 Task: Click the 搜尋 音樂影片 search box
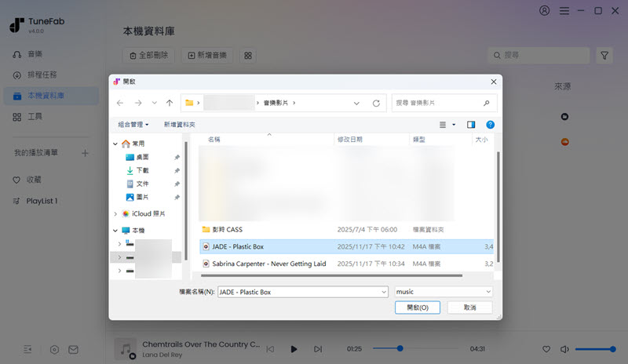444,103
